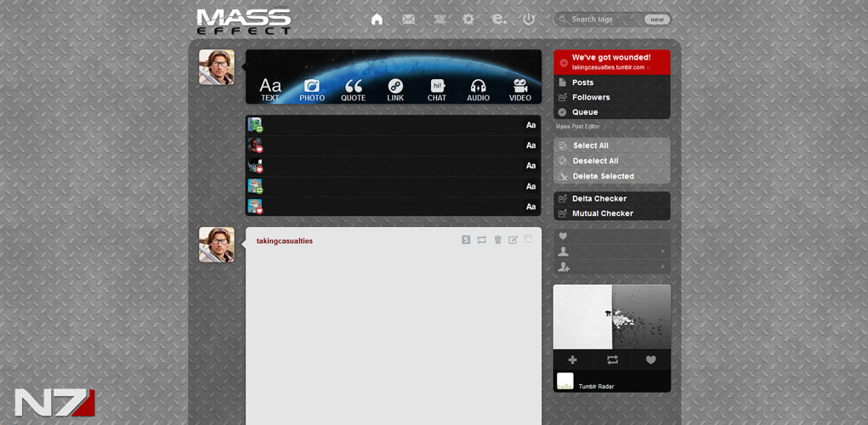Viewport: 868px width, 425px height.
Task: Reblog the takingcasualties post
Action: [x=481, y=240]
